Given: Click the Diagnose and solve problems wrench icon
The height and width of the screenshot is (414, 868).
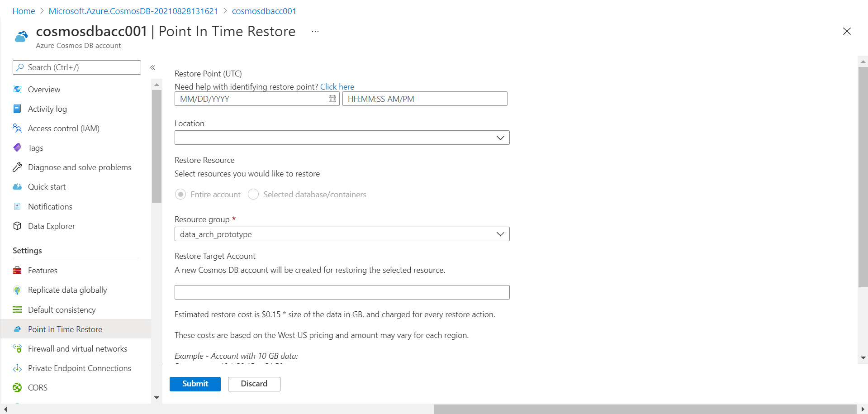Looking at the screenshot, I should pos(17,167).
